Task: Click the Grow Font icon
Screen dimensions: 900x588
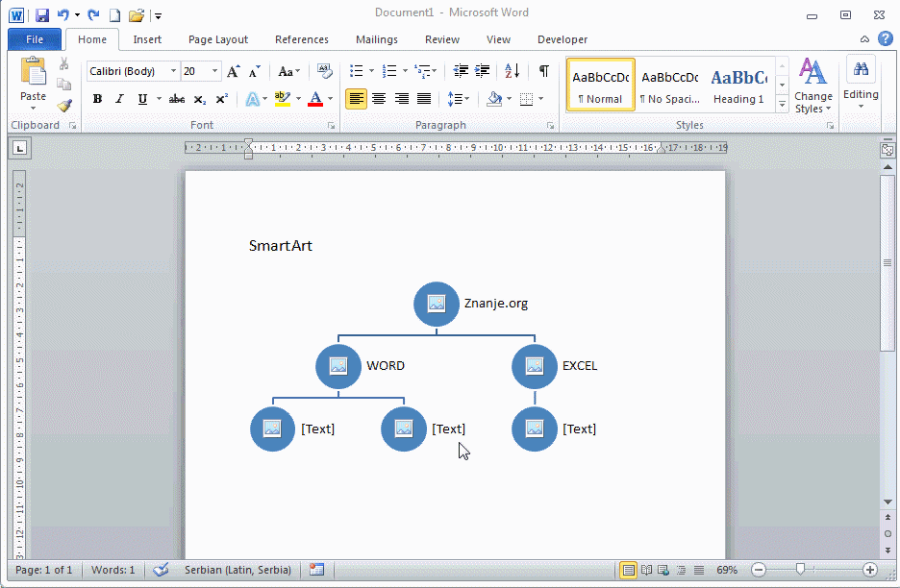Action: 234,72
